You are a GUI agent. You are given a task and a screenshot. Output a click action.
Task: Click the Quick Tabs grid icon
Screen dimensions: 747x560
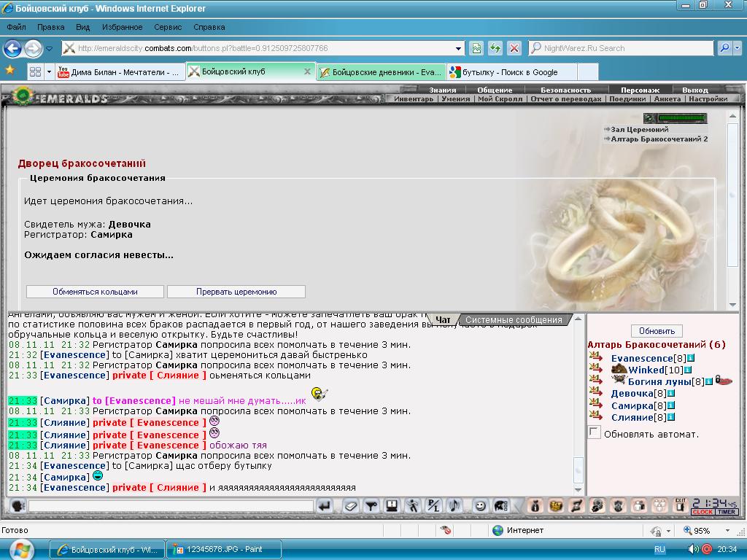[35, 72]
